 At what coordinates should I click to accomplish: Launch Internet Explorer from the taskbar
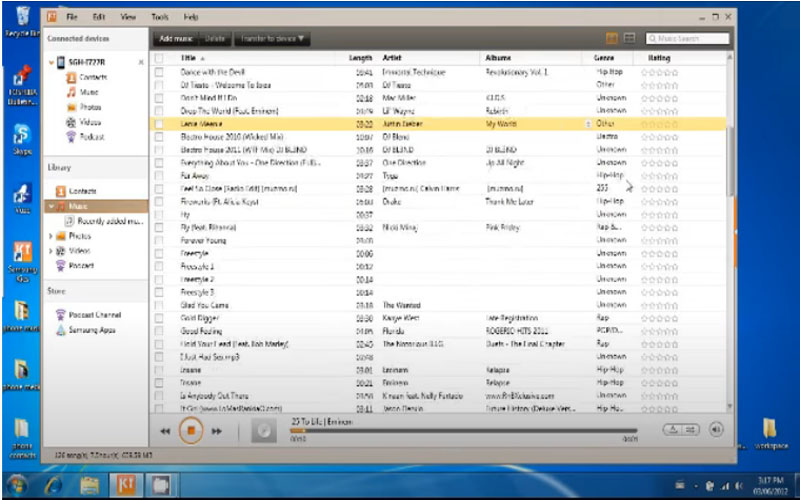pos(53,484)
